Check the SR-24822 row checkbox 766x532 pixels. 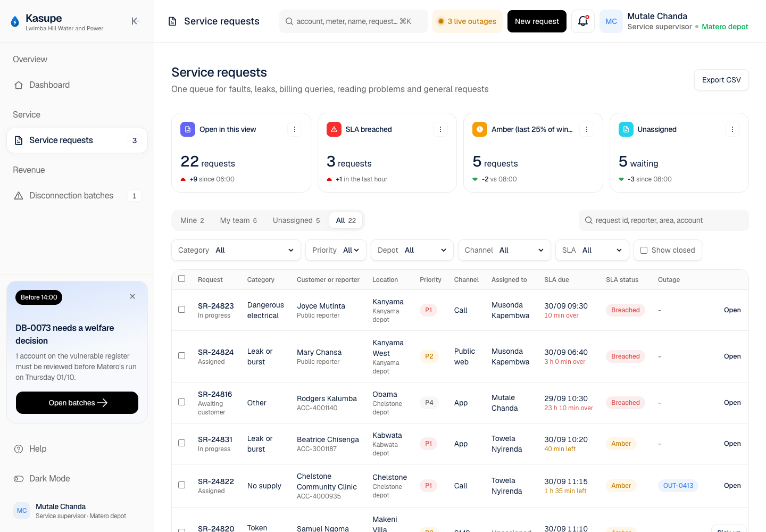pos(181,485)
